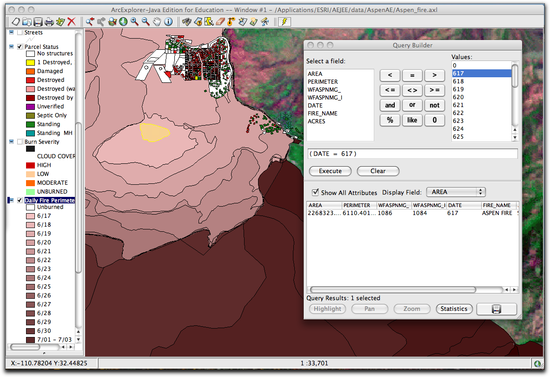Screen dimensions: 550x377
Task: Select the blue identify info tool
Action: click(x=169, y=22)
